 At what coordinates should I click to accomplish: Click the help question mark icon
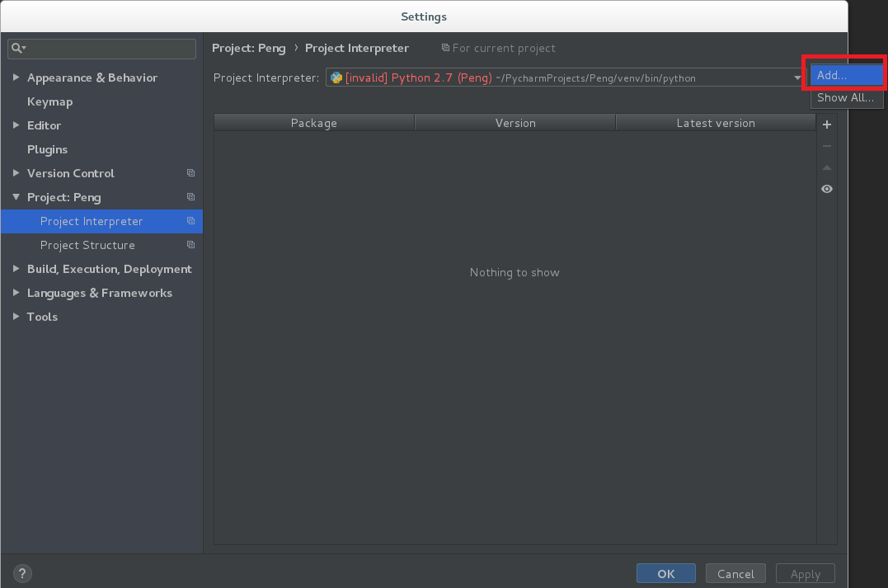pos(22,573)
